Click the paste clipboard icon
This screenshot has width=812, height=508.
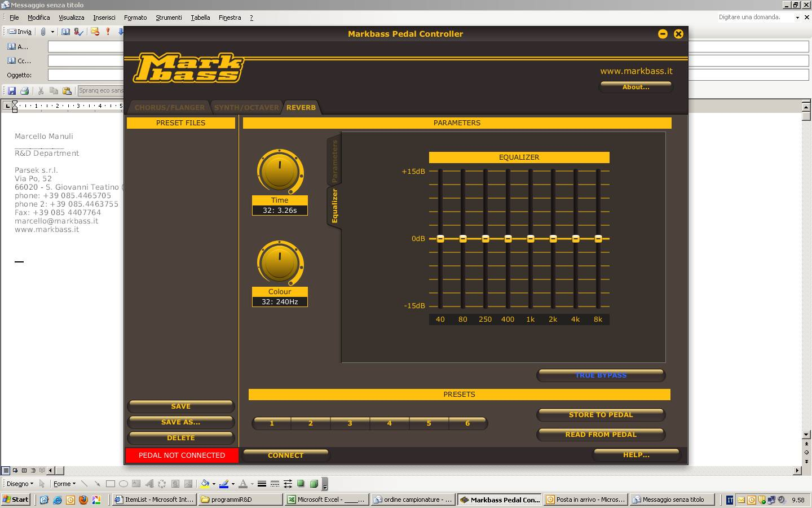click(x=67, y=90)
